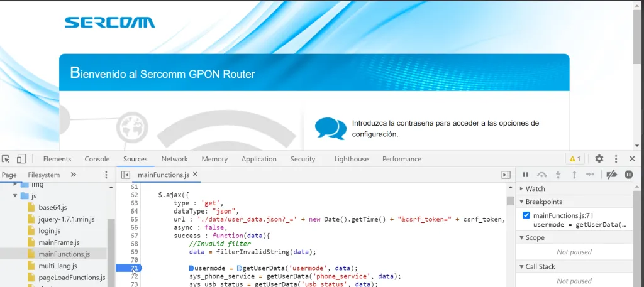Expand the img folder
644x287 pixels.
coord(15,185)
